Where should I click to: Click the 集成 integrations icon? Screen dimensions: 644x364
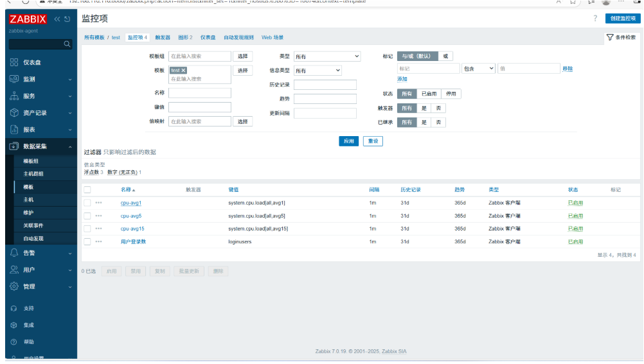click(x=14, y=325)
